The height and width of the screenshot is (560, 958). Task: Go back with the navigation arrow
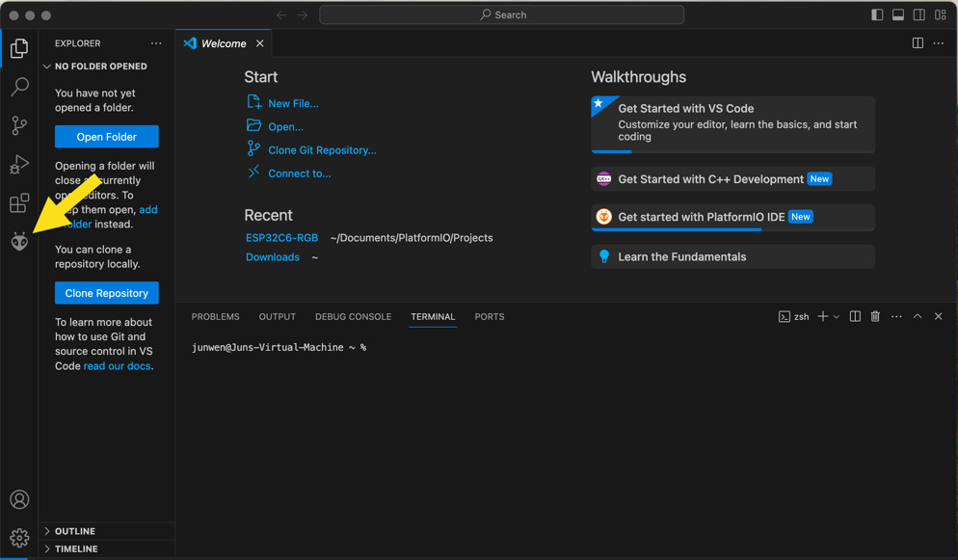coord(281,14)
